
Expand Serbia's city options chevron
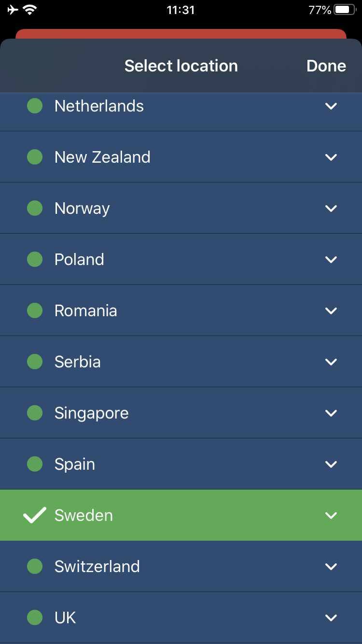tap(331, 362)
